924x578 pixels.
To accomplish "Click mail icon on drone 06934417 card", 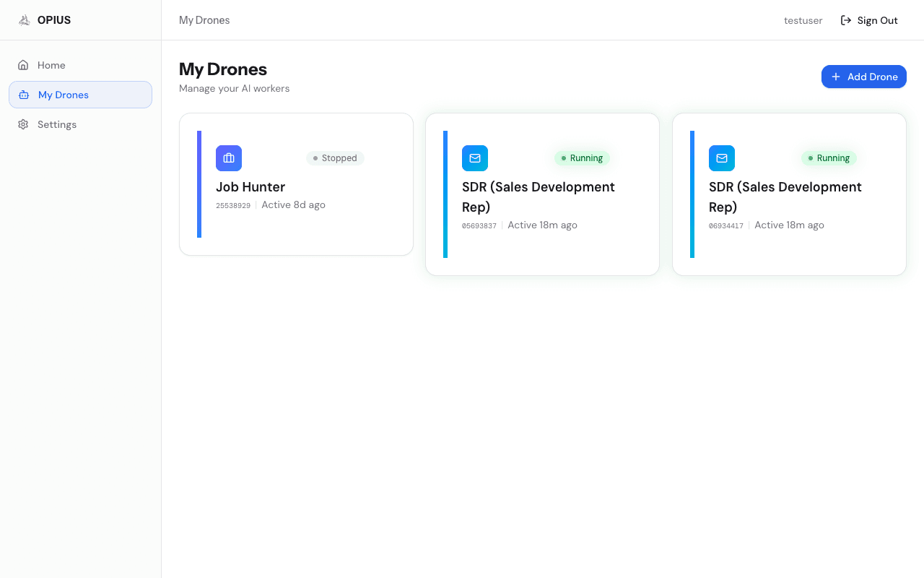I will pos(722,158).
